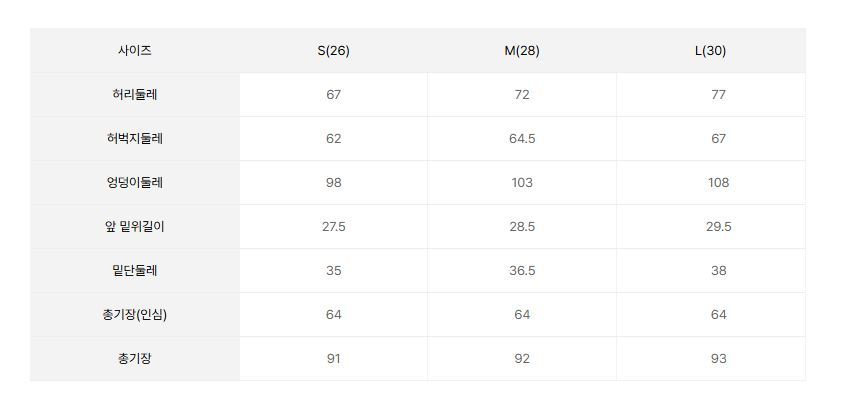This screenshot has width=846, height=407.
Task: Select the 허벅지둘레 value 64.5
Action: [522, 139]
